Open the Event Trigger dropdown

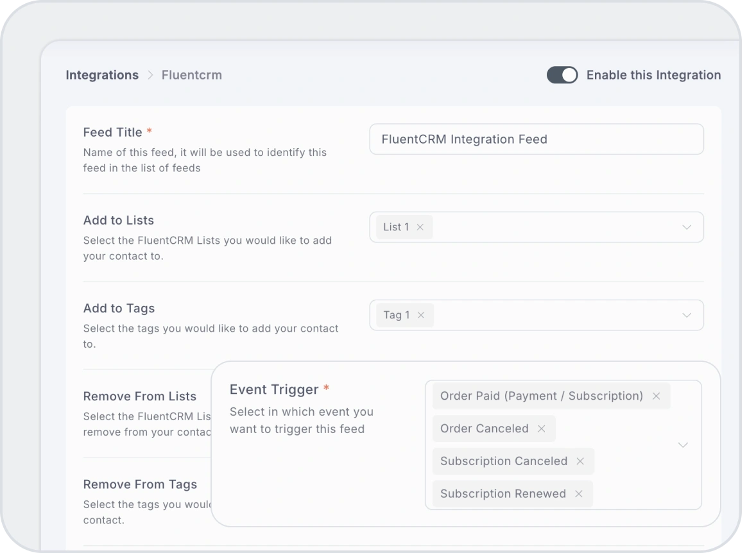(683, 445)
